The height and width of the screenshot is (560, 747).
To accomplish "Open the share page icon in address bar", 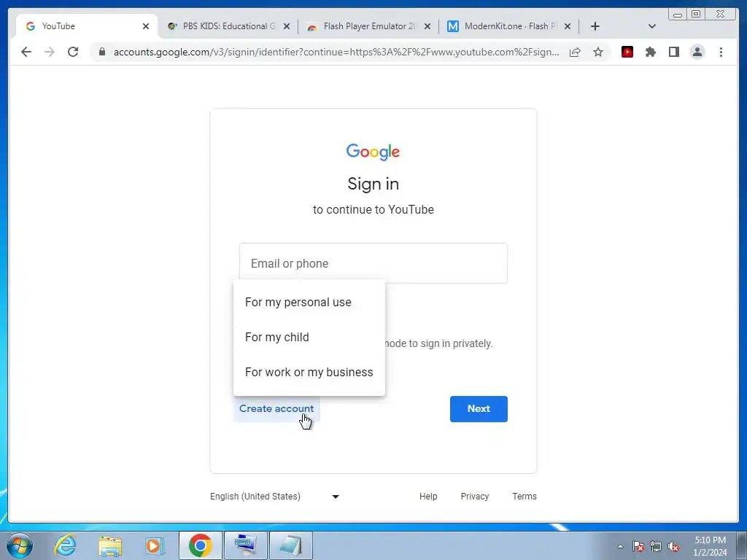I will [x=575, y=52].
